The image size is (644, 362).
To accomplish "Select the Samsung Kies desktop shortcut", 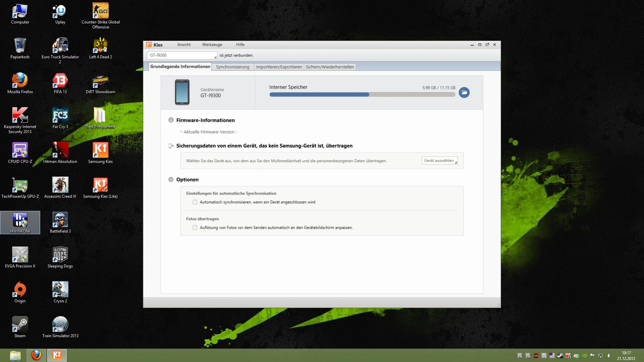I will click(100, 154).
